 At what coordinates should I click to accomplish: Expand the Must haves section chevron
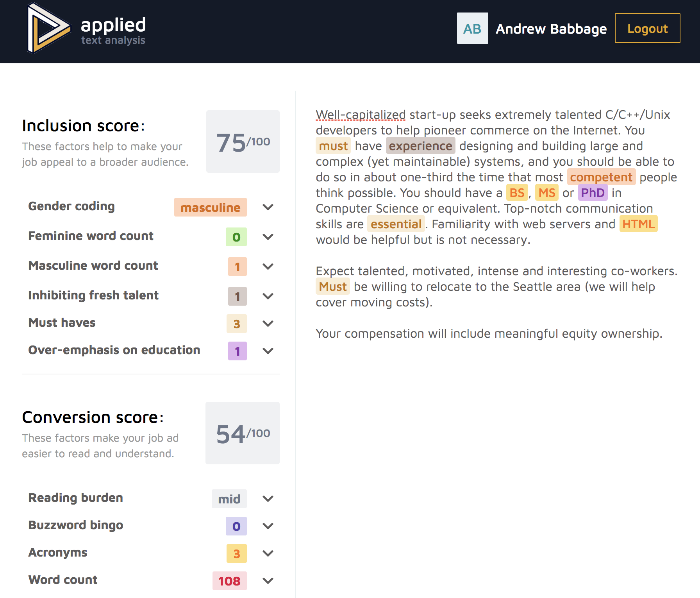pyautogui.click(x=268, y=324)
